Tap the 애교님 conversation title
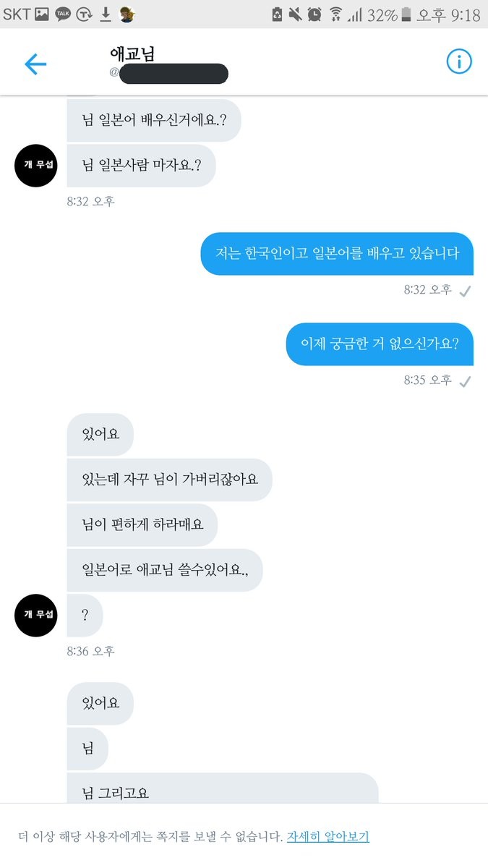Viewport: 488px width, 868px height. tap(132, 54)
